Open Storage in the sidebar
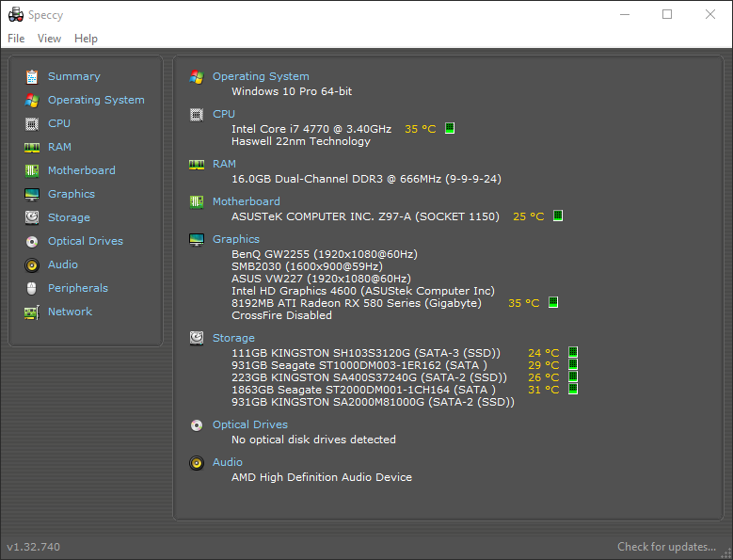The image size is (733, 560). coord(70,217)
